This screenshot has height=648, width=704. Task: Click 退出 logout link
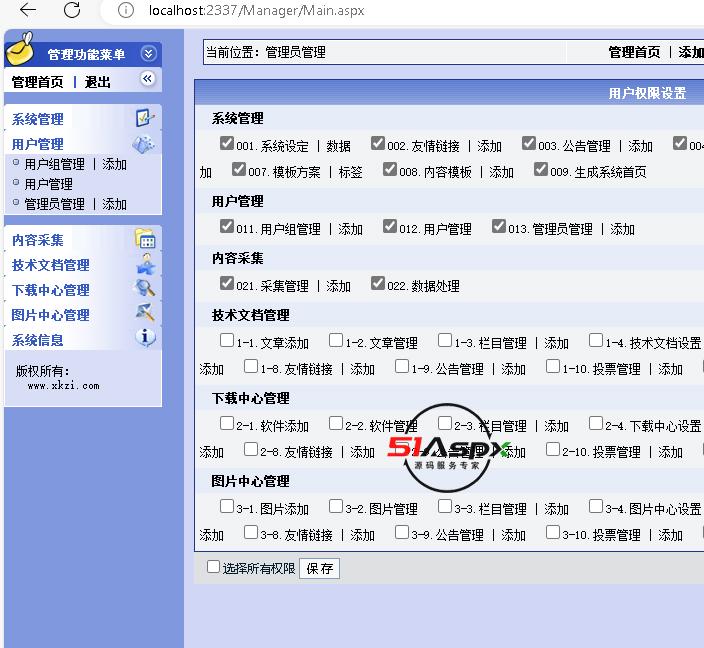(97, 82)
